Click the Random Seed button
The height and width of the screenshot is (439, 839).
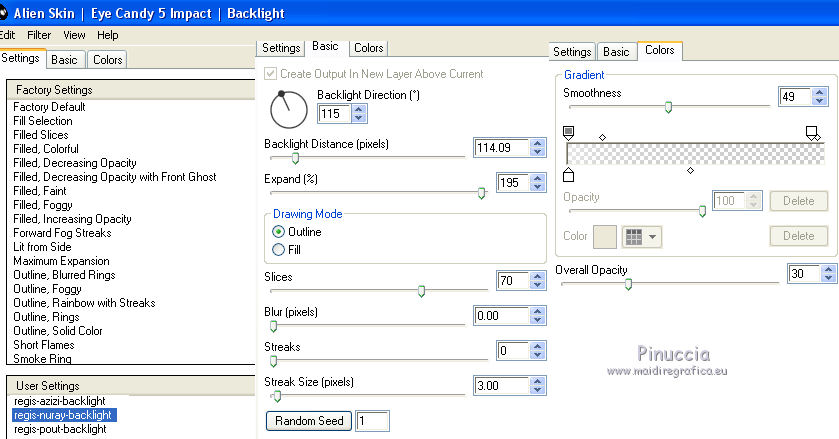click(309, 421)
